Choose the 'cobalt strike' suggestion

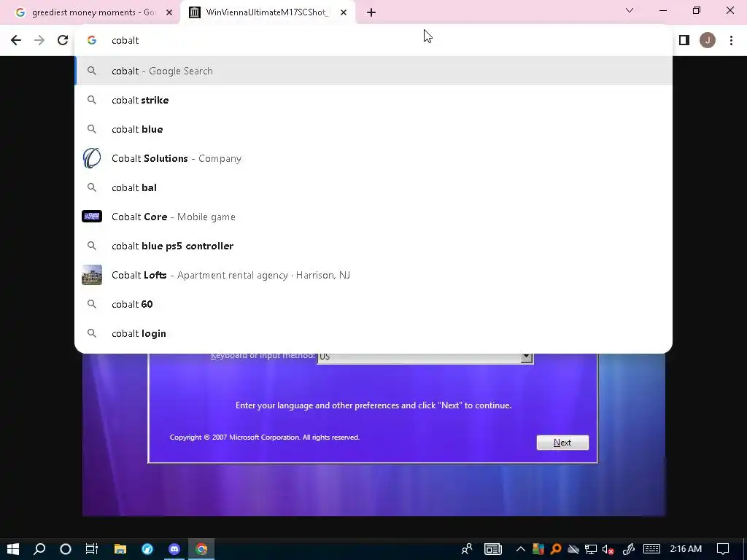click(x=373, y=100)
